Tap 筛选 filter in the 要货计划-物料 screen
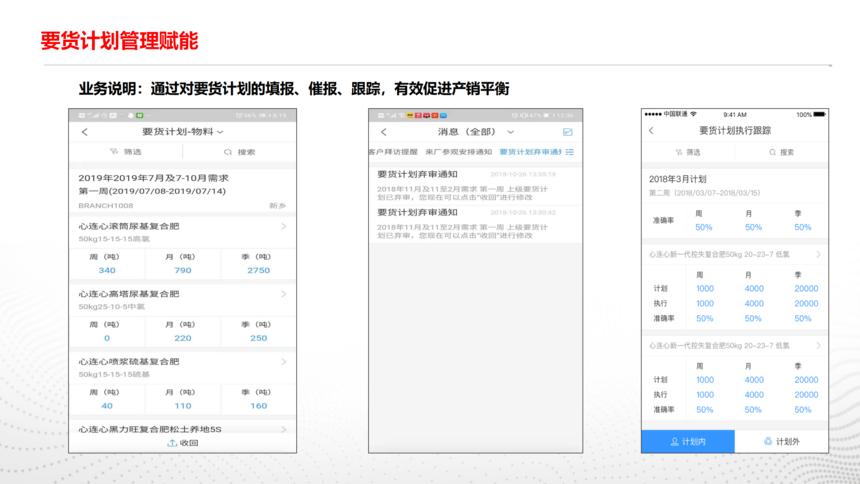Image resolution: width=860 pixels, height=484 pixels. (x=126, y=152)
